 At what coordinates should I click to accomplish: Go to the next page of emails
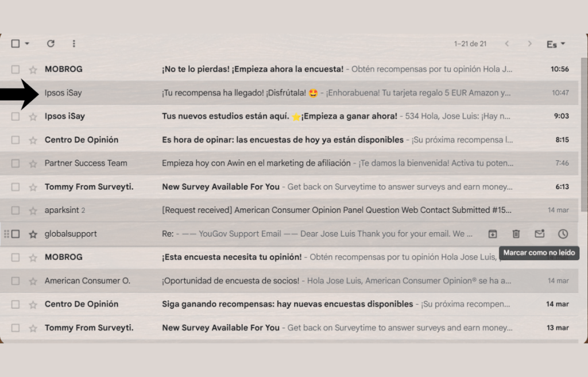529,44
